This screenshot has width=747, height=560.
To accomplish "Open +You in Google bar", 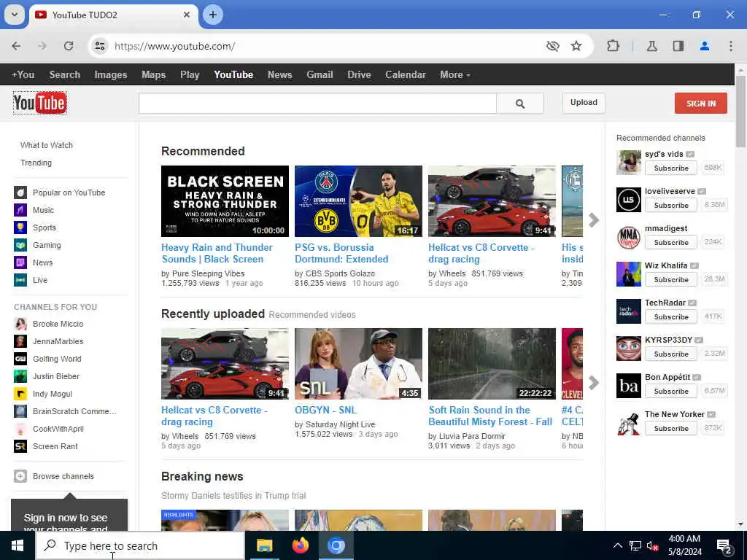I will pos(23,75).
